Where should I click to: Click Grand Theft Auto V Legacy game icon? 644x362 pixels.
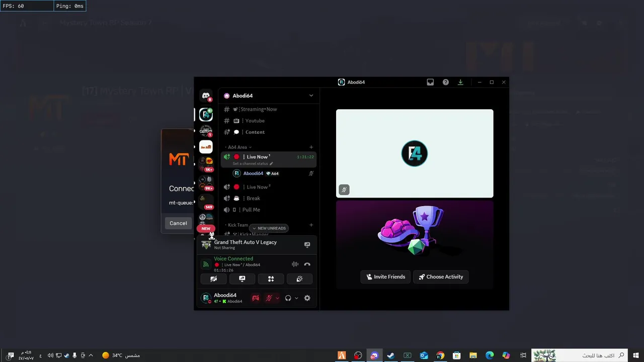pyautogui.click(x=206, y=245)
